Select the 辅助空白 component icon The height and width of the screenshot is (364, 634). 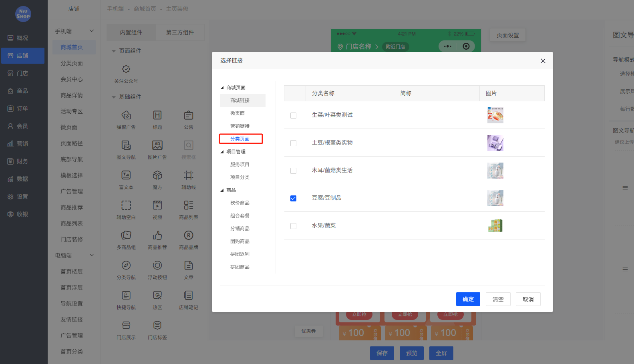coord(126,205)
